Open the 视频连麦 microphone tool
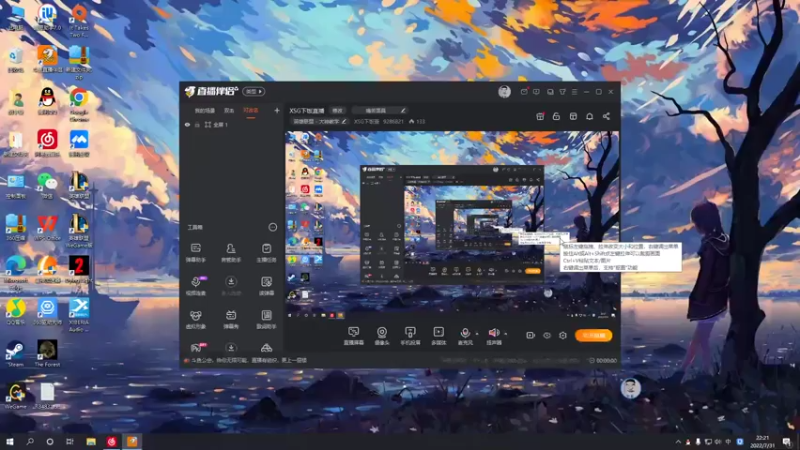Image resolution: width=800 pixels, height=450 pixels. 195,286
